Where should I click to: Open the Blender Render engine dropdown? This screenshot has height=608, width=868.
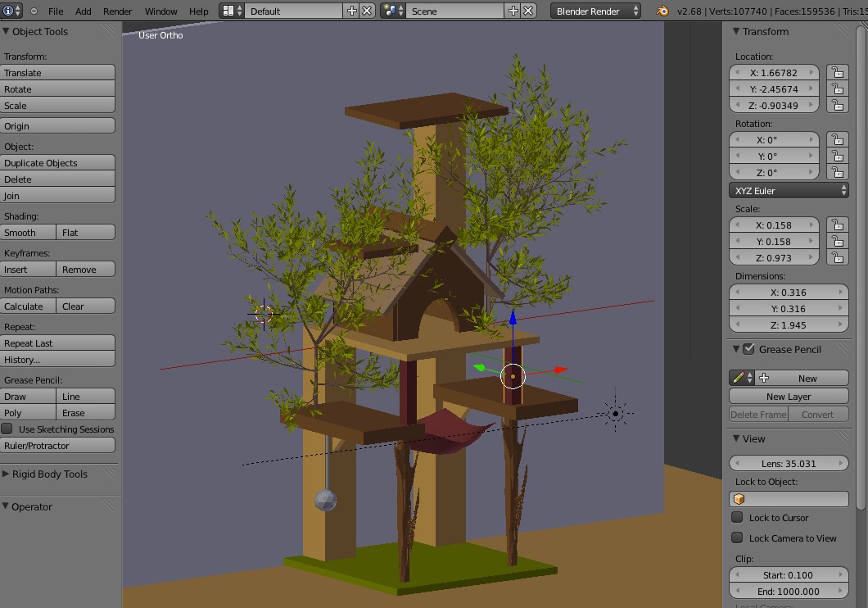pos(595,11)
